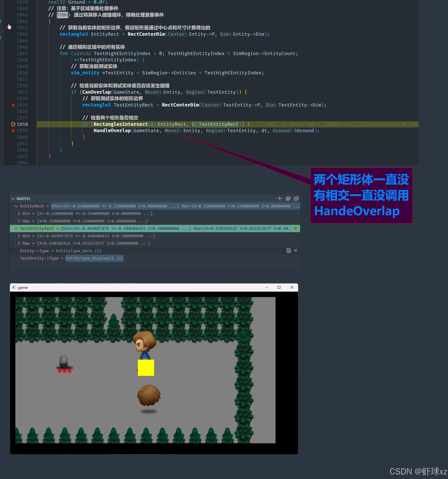Collapse the EntityRect watch expression
448x479 pixels.
pyautogui.click(x=16, y=206)
